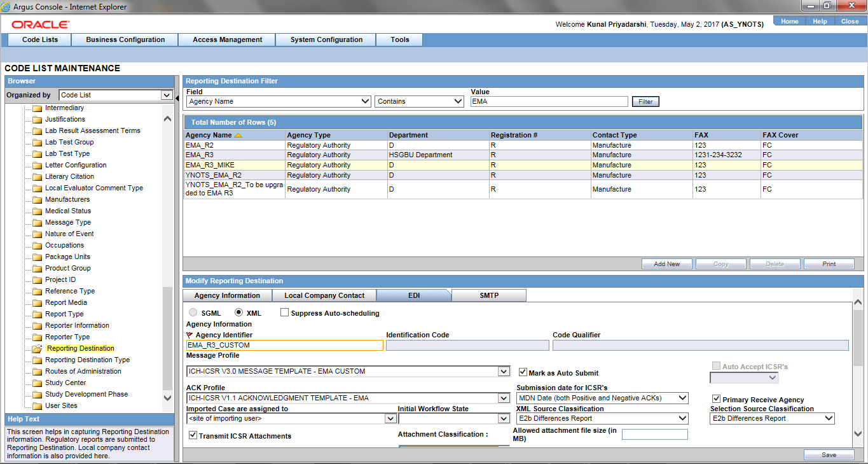Click the Project ID folder icon
The height and width of the screenshot is (464, 868).
tap(37, 280)
